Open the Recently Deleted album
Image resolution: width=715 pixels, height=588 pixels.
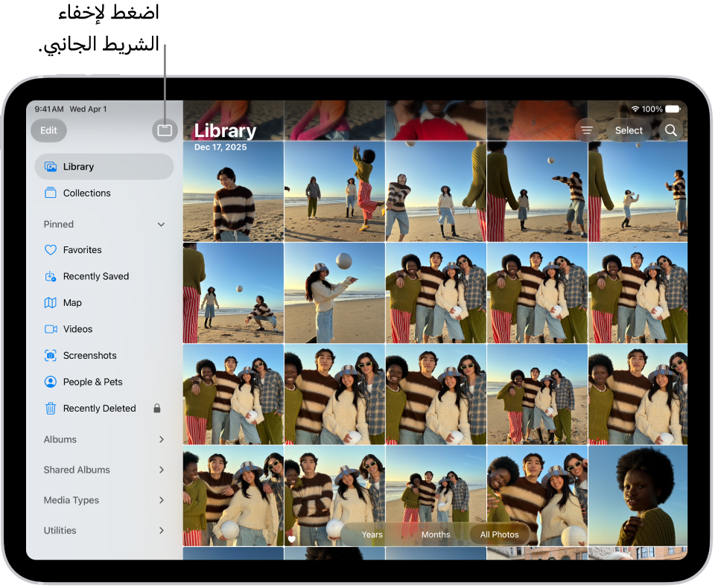pyautogui.click(x=104, y=409)
